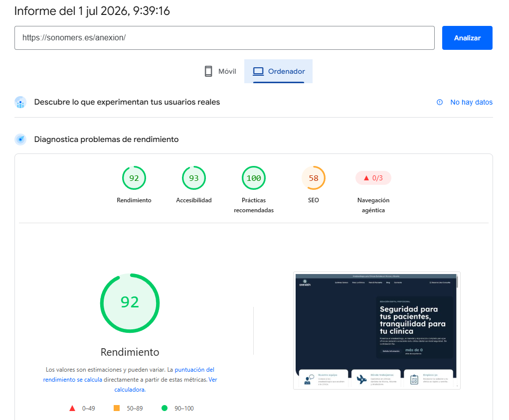Jump to SEO score gauge 58
This screenshot has height=420, width=509.
314,178
